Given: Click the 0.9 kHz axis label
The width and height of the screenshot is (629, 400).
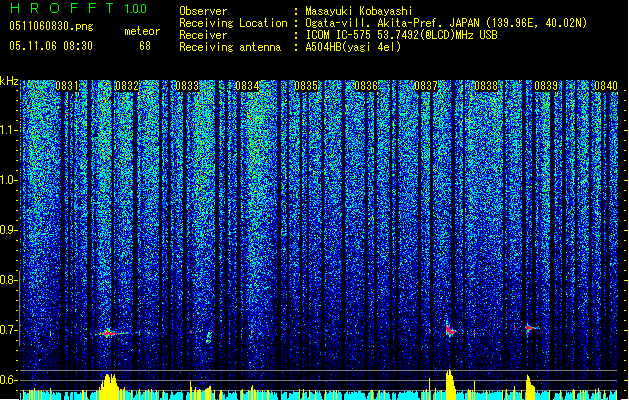Looking at the screenshot, I should [x=9, y=230].
